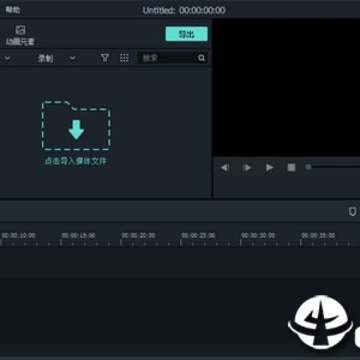Switch to the 动画元素 elements tab
360x360 pixels.
(x=20, y=35)
